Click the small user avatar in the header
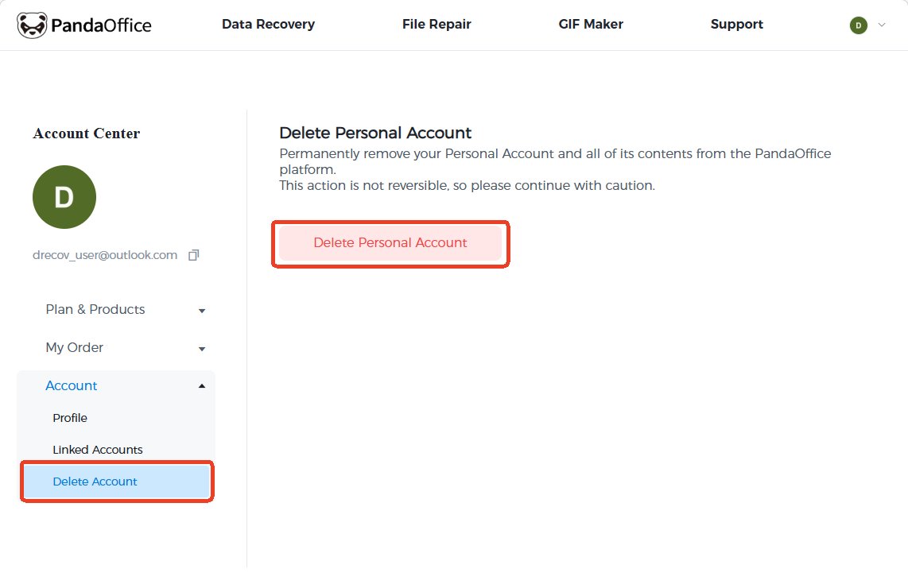The image size is (908, 588). (858, 25)
